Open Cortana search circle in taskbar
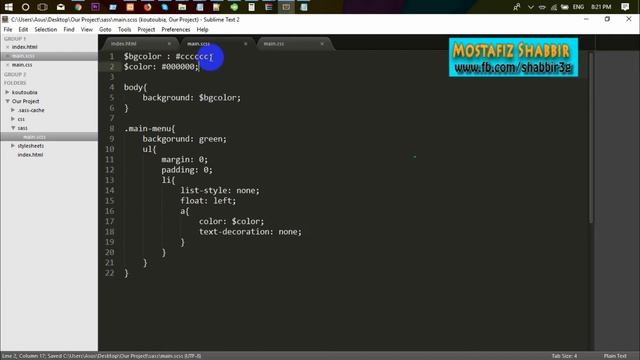This screenshot has height=360, width=640. click(x=25, y=7)
